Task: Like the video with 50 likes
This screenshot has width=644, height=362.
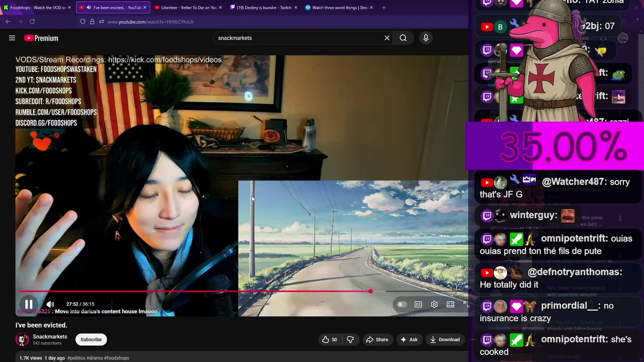Action: click(330, 339)
